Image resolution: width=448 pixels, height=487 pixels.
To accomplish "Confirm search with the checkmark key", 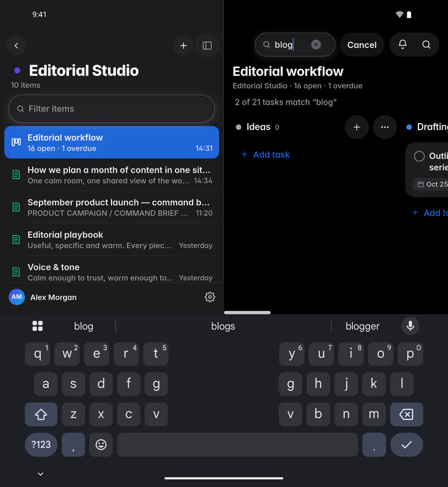I will click(x=406, y=444).
